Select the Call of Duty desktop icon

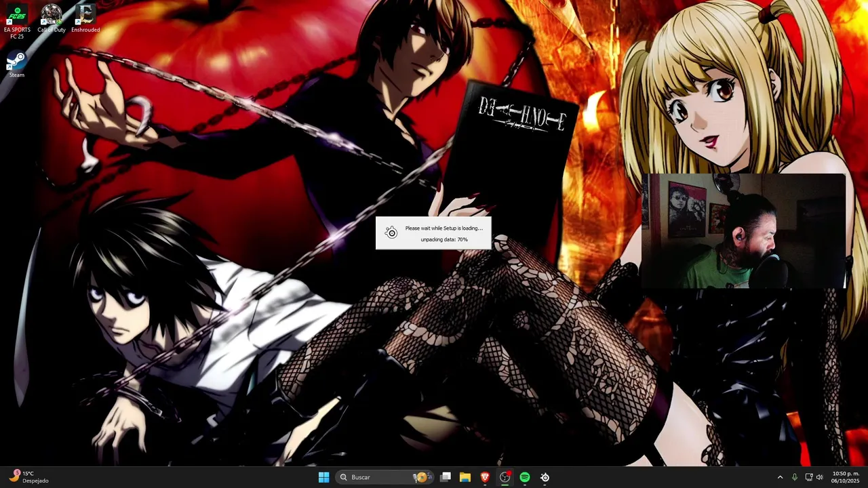[x=51, y=19]
